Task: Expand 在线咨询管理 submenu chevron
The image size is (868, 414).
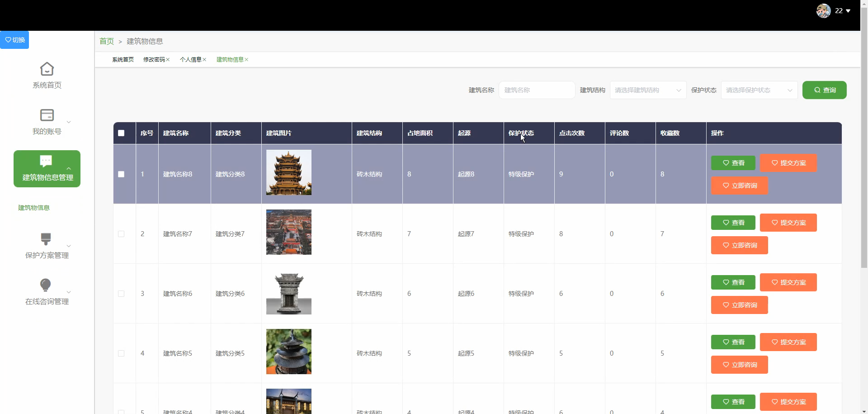Action: [x=69, y=292]
